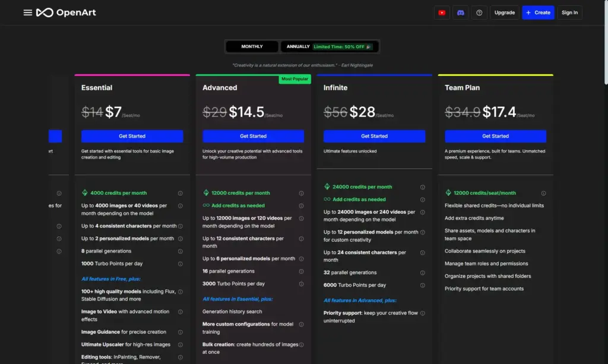Viewport: 608px width, 364px height.
Task: Click 'All features in Advanced, plus:' text
Action: click(360, 300)
